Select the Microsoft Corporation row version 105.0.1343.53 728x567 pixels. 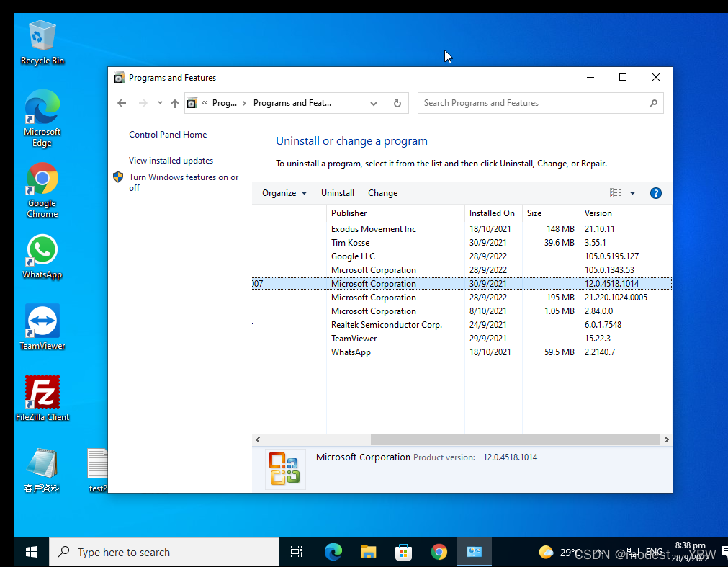point(462,269)
